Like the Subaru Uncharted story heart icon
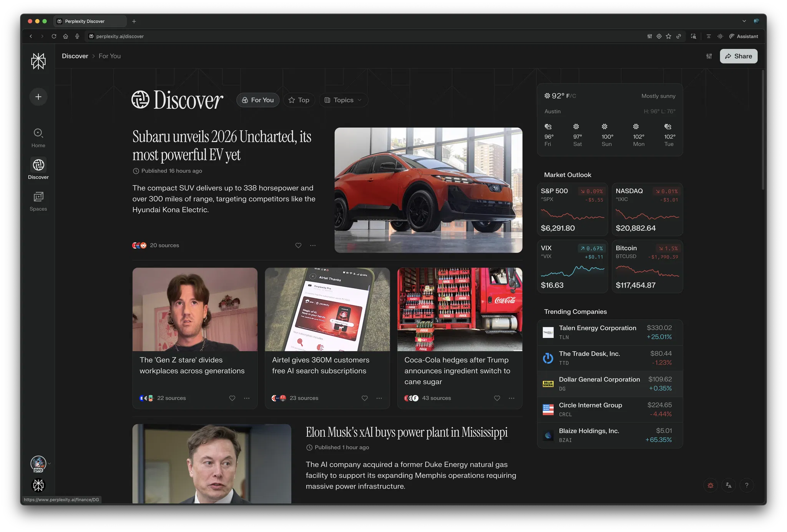 tap(298, 245)
